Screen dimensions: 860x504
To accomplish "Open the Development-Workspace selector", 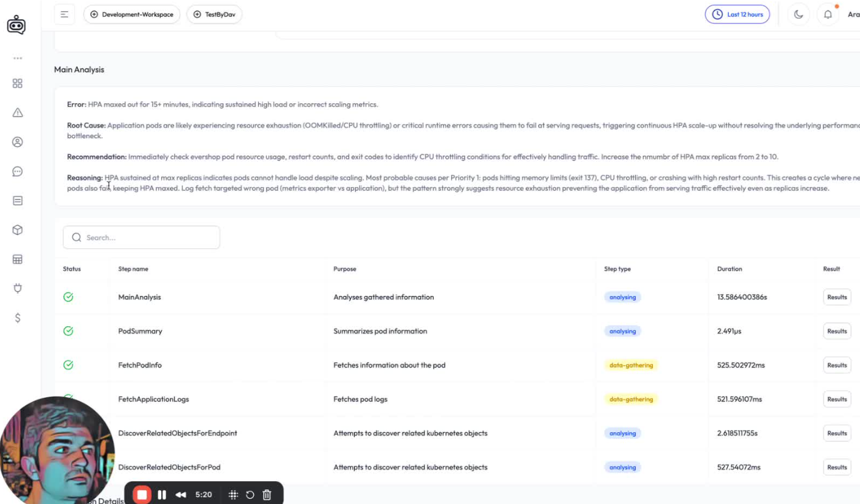I will point(132,14).
